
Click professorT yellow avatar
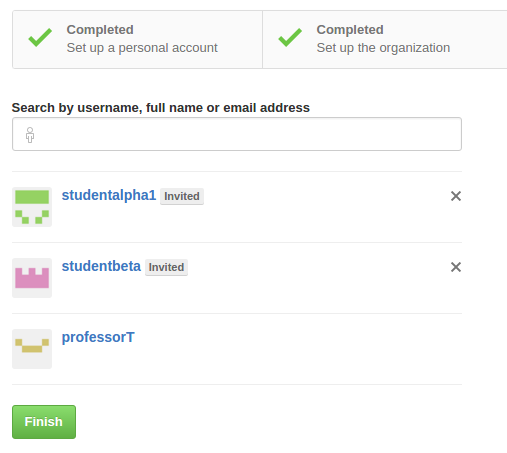coord(32,349)
